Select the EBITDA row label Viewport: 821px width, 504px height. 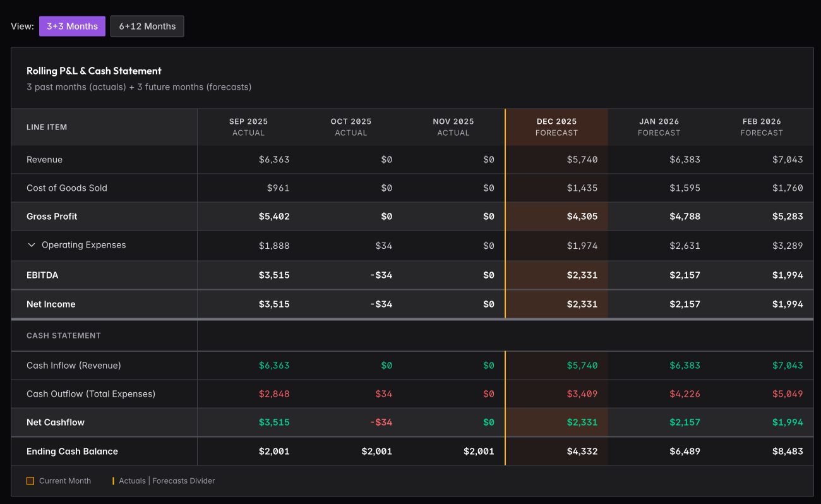pyautogui.click(x=42, y=275)
